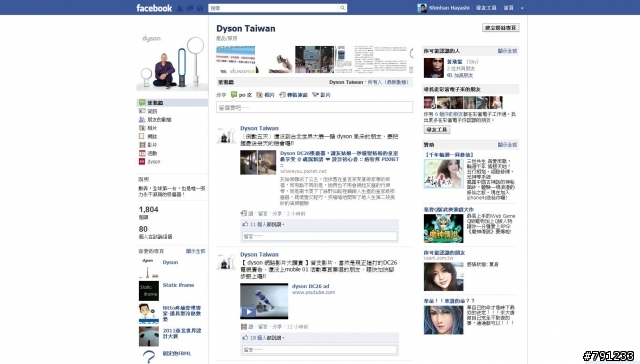Select Photo option in share bar
Screen dimensions: 640x364
(x=265, y=95)
